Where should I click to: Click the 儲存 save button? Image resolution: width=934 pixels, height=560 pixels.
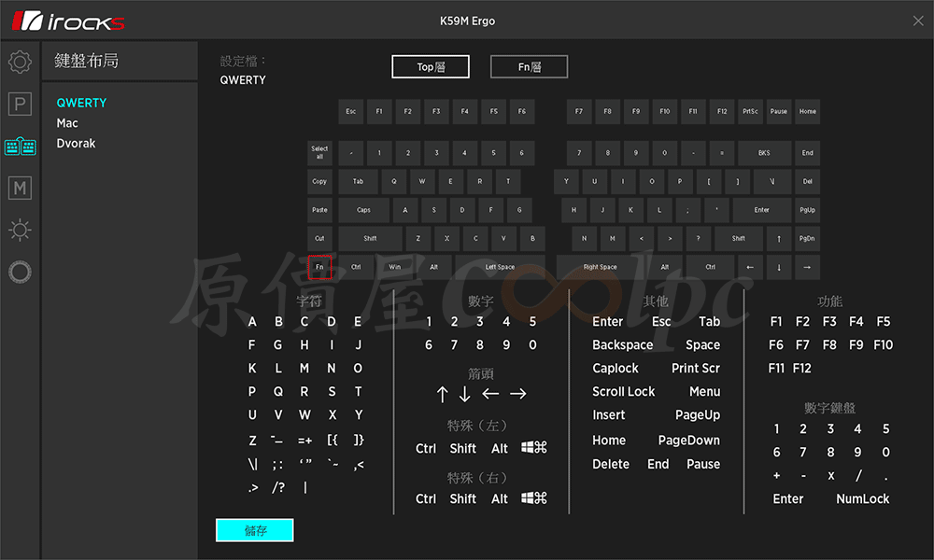coord(255,530)
